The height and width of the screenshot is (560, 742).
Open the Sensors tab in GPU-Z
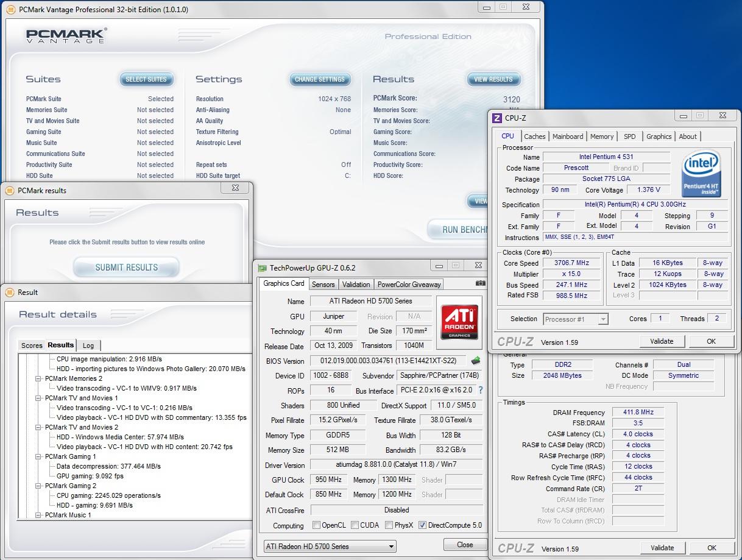pyautogui.click(x=323, y=285)
